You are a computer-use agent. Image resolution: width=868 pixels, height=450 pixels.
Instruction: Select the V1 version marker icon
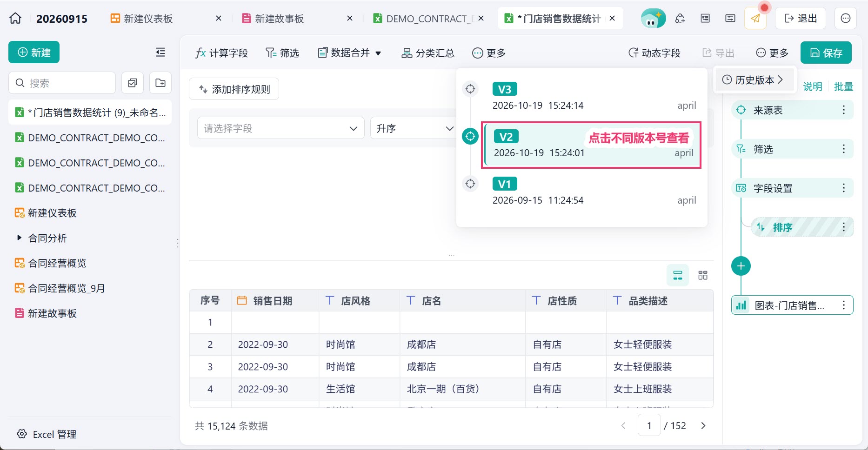point(470,184)
